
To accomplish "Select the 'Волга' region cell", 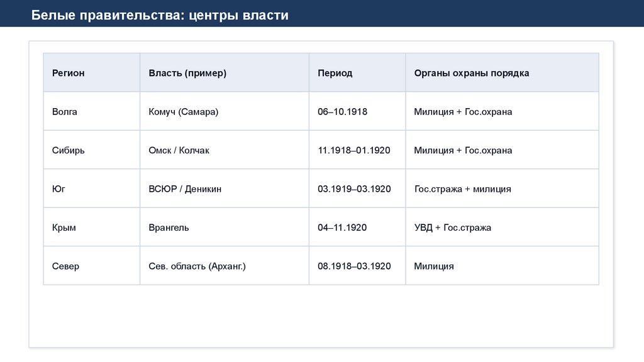I will (x=65, y=112).
